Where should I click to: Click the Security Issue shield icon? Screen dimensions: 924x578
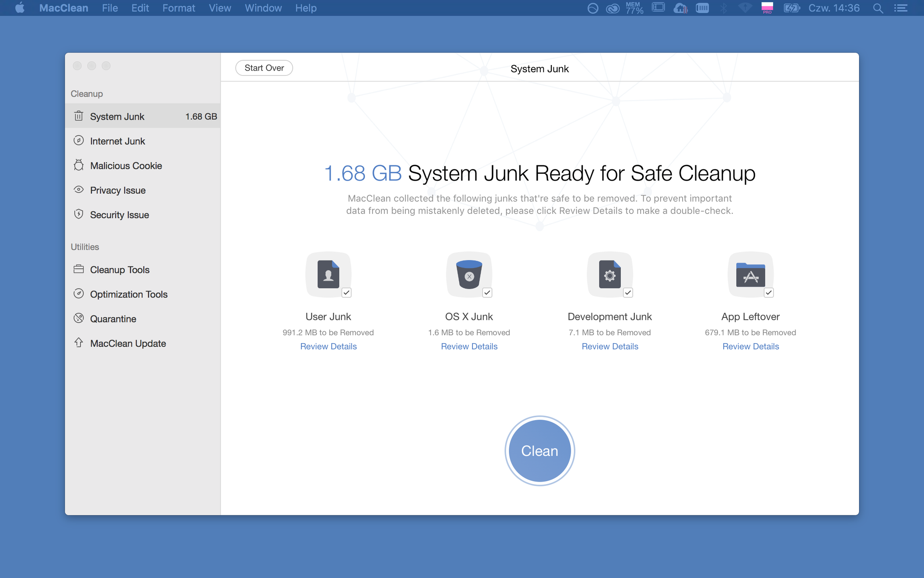79,214
